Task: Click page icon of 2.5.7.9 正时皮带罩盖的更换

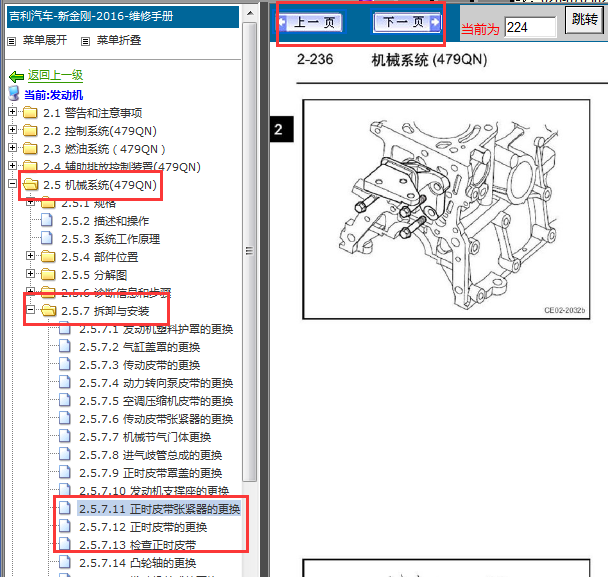Action: click(x=65, y=472)
